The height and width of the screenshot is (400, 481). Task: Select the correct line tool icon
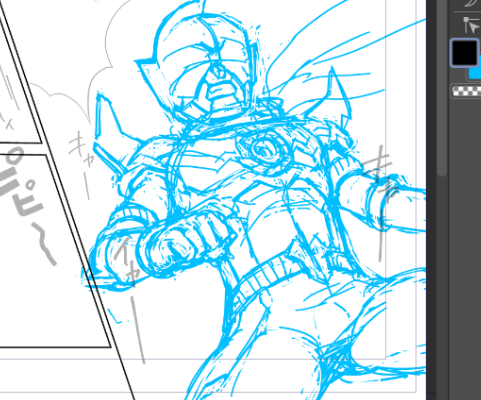471,26
